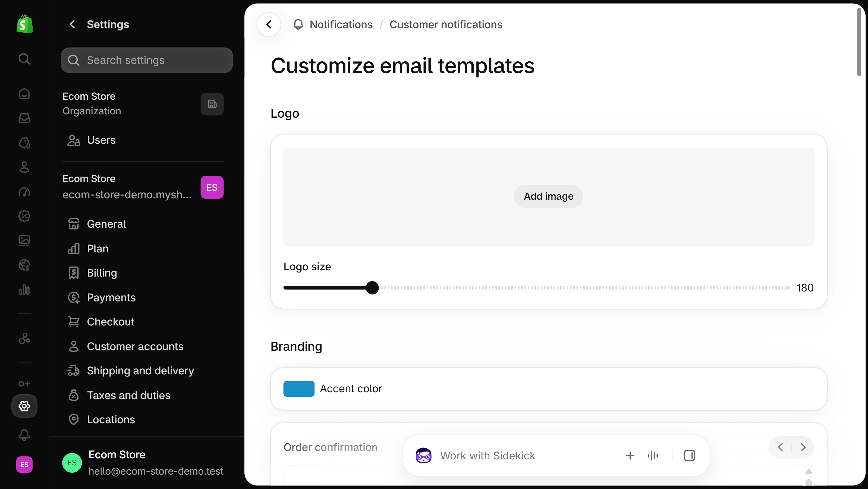
Task: Open Shipping and delivery settings
Action: pos(143,371)
